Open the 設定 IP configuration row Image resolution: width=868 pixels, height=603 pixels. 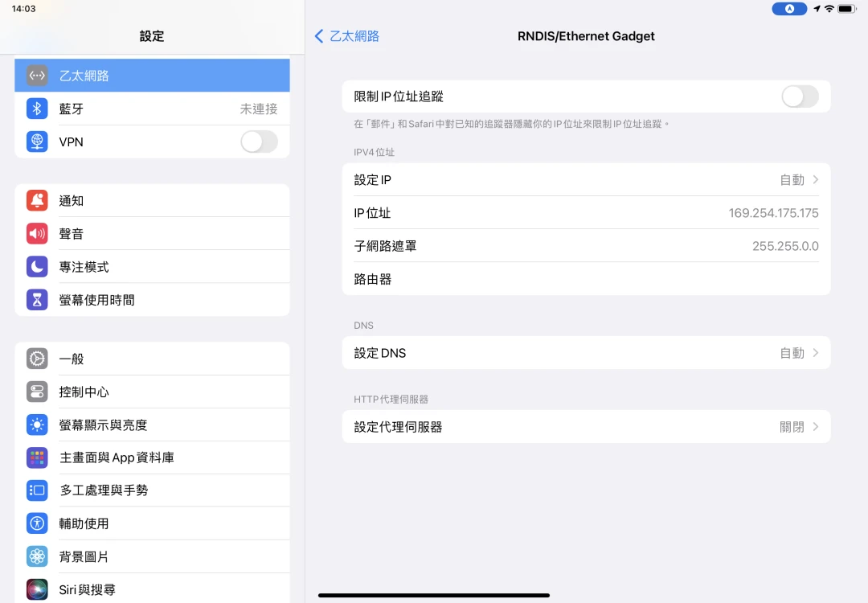(x=586, y=180)
